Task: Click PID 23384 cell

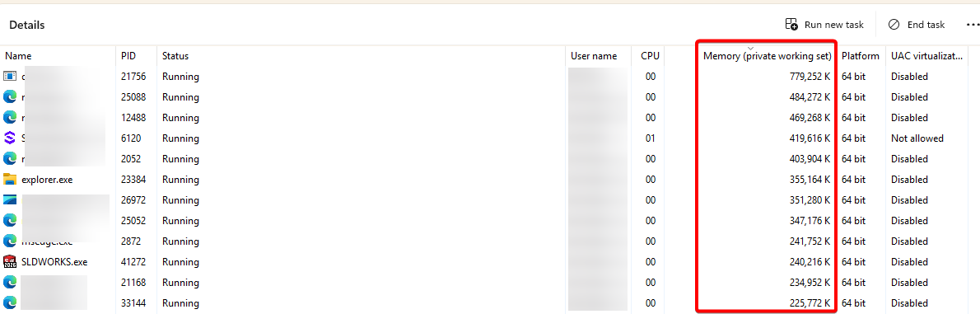Action: click(133, 180)
